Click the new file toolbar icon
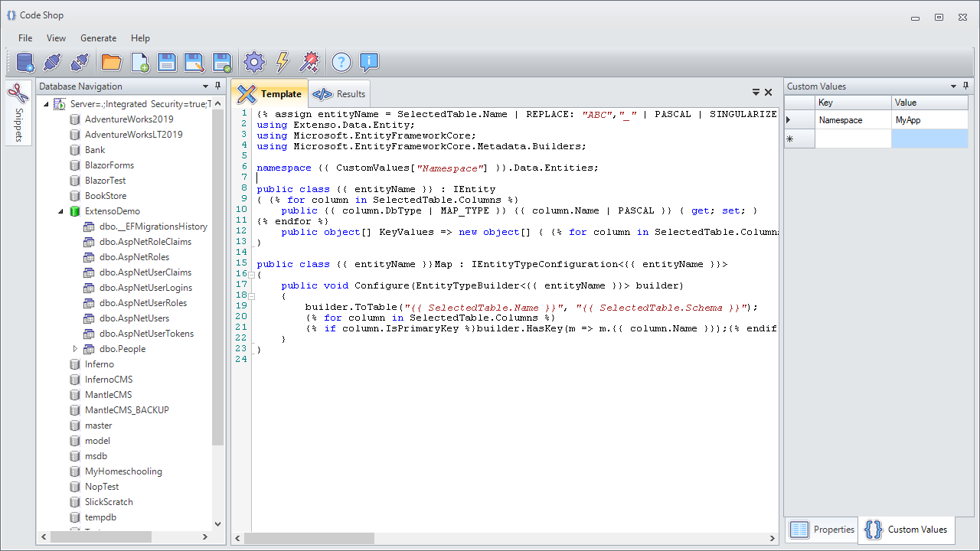The height and width of the screenshot is (551, 980). [140, 62]
